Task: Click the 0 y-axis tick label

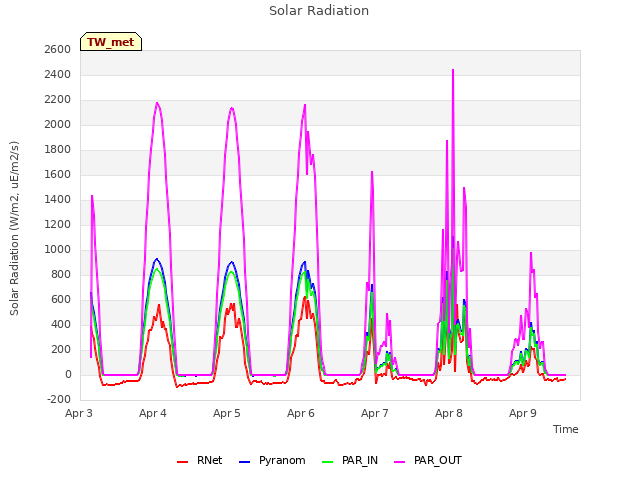Action: tap(68, 374)
